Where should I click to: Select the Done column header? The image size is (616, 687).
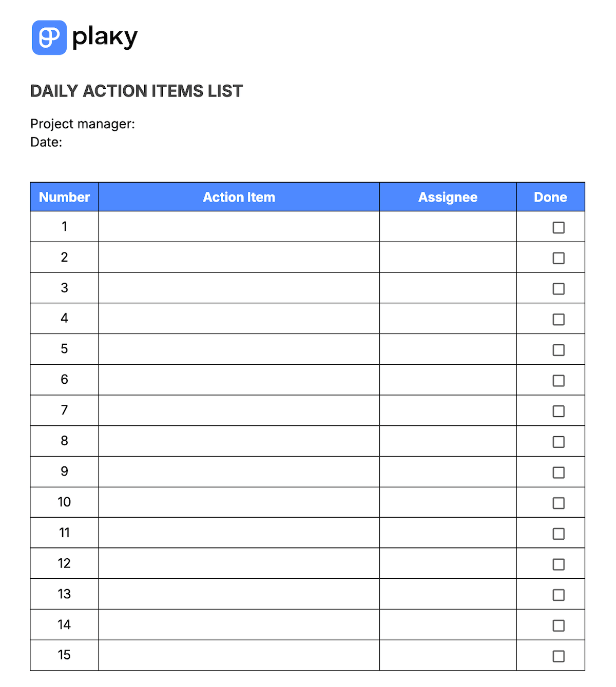(x=550, y=197)
